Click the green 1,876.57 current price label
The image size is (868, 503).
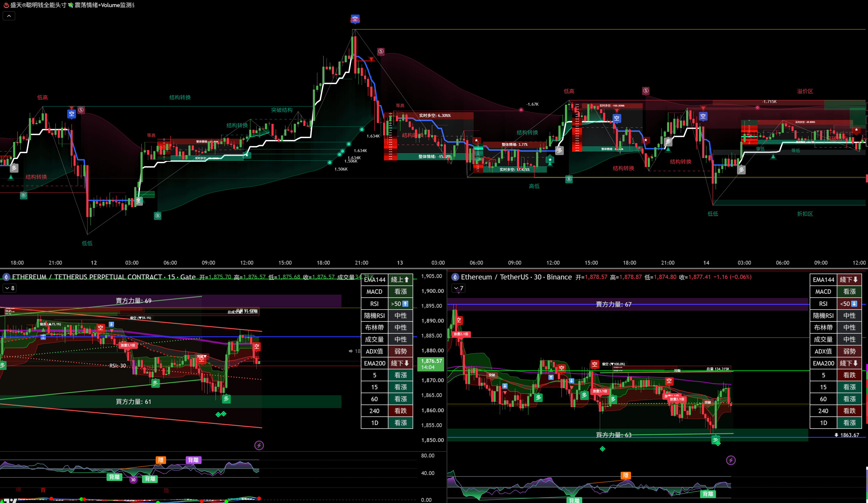point(431,364)
